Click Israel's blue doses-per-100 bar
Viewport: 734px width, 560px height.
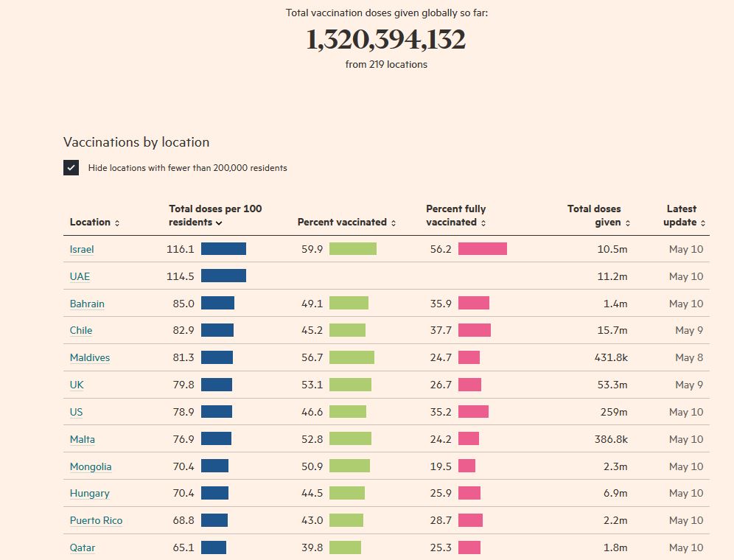tap(223, 249)
